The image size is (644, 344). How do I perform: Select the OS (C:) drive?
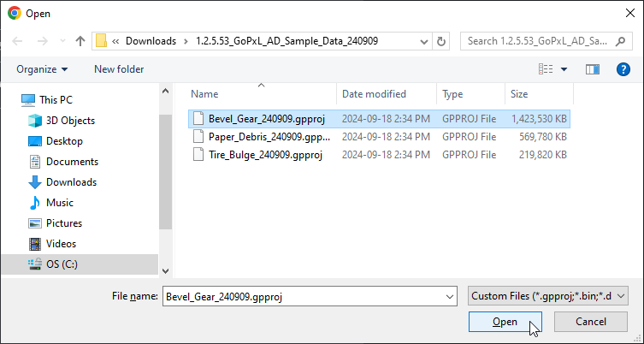click(62, 264)
